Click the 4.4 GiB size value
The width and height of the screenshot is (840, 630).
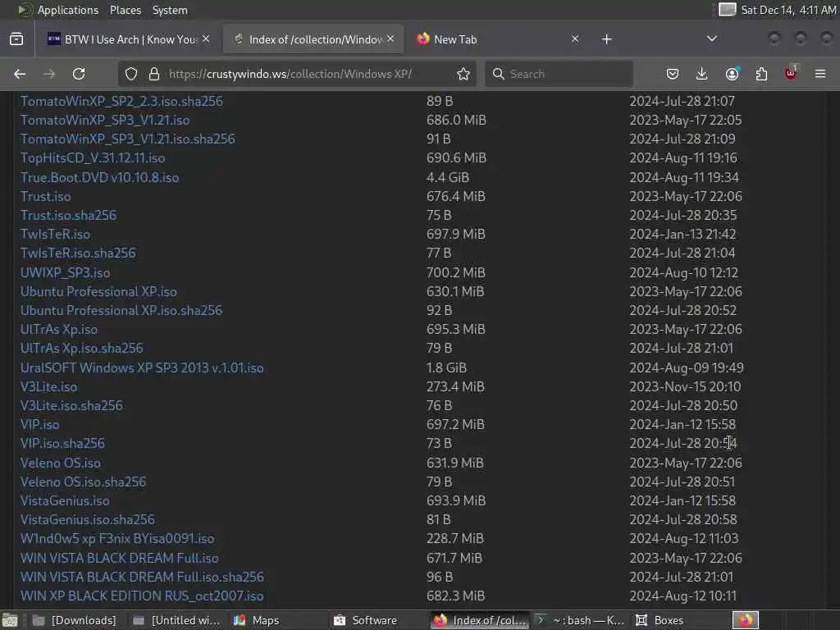448,177
